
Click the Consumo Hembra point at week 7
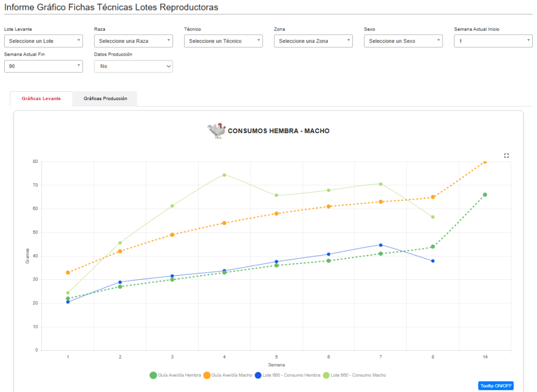pos(381,245)
